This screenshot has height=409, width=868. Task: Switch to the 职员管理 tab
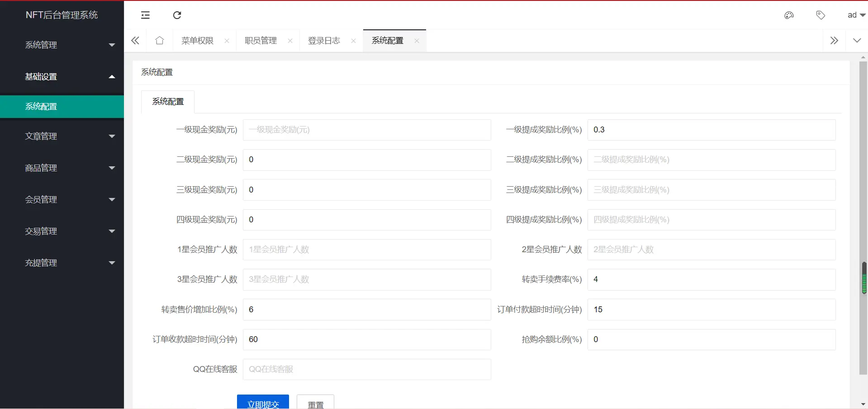click(x=260, y=40)
